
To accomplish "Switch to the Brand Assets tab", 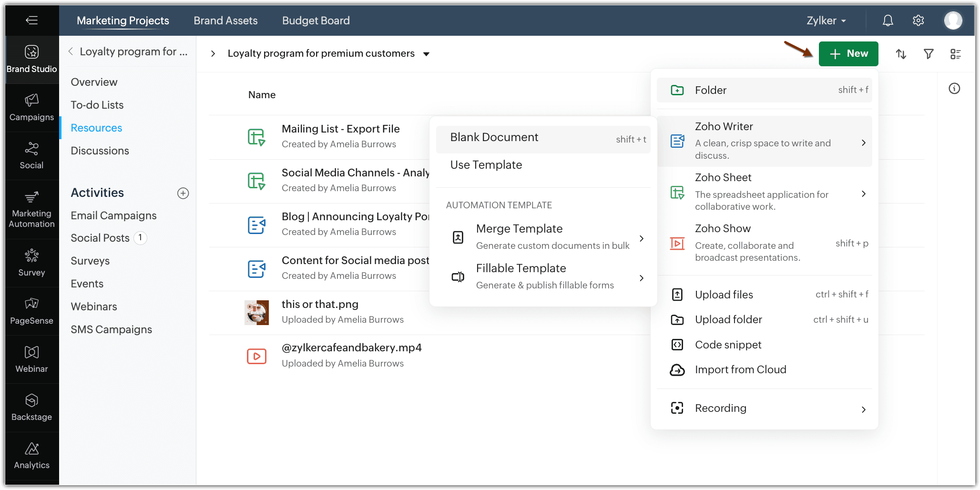I will [225, 20].
